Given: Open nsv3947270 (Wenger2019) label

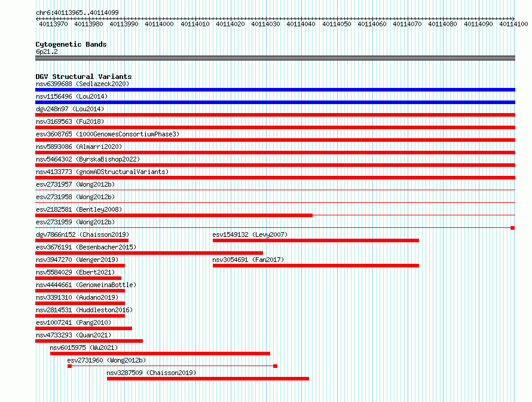Looking at the screenshot, I should click(77, 260).
